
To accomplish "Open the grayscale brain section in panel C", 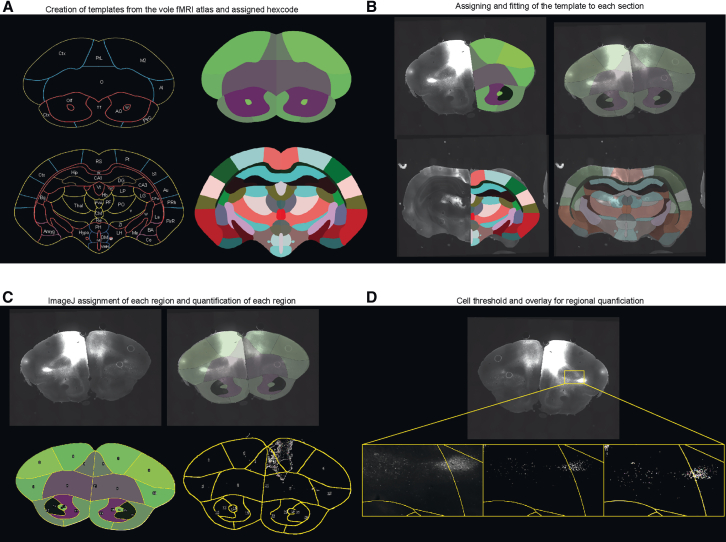I will [x=85, y=367].
